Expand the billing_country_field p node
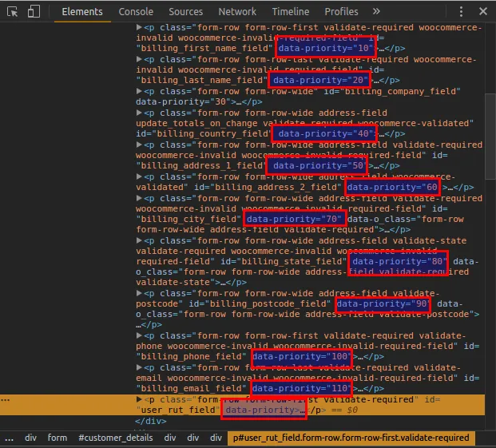The width and height of the screenshot is (496, 448). [139, 113]
